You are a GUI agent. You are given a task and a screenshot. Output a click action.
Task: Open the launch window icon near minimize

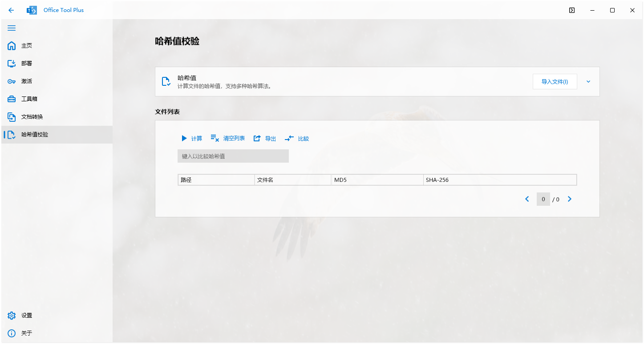571,10
